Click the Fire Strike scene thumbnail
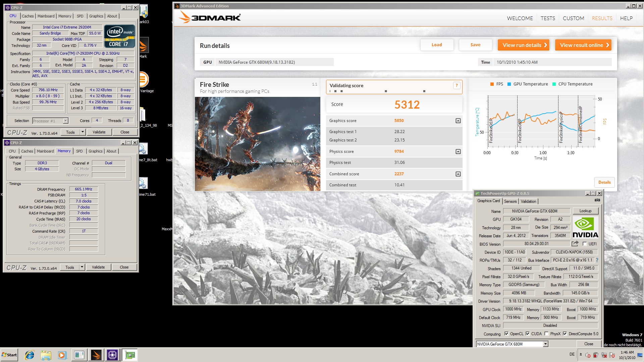 point(258,144)
